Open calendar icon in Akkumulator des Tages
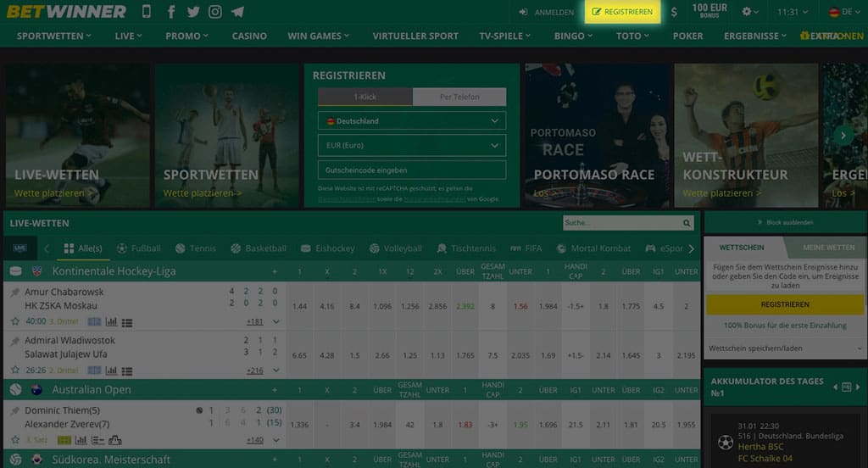 (x=847, y=387)
